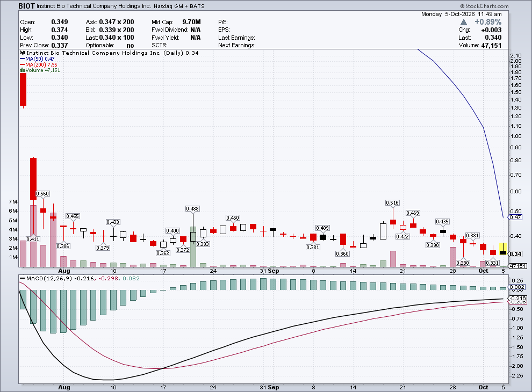Click the Ask quote 0.347 x 200
The image size is (532, 392).
tap(117, 22)
